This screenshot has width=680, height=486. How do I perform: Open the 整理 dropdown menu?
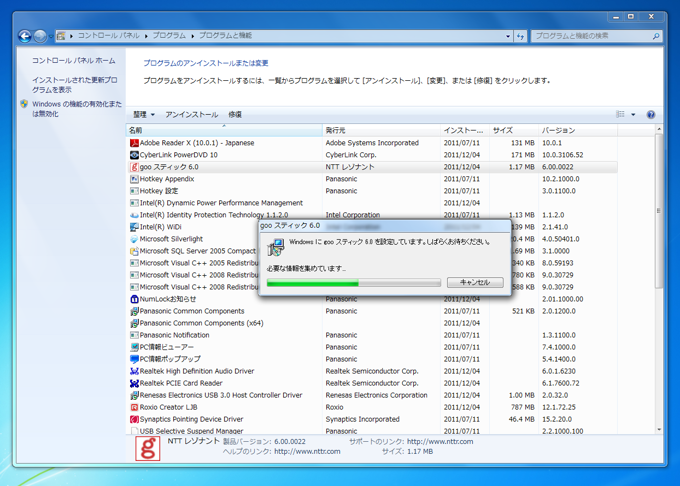point(144,114)
